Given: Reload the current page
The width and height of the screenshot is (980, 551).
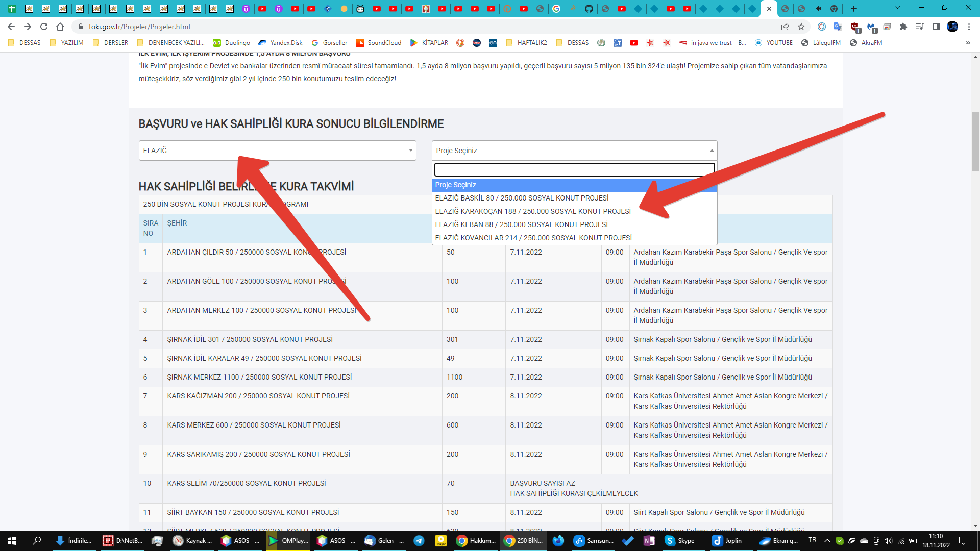Looking at the screenshot, I should coord(44,27).
